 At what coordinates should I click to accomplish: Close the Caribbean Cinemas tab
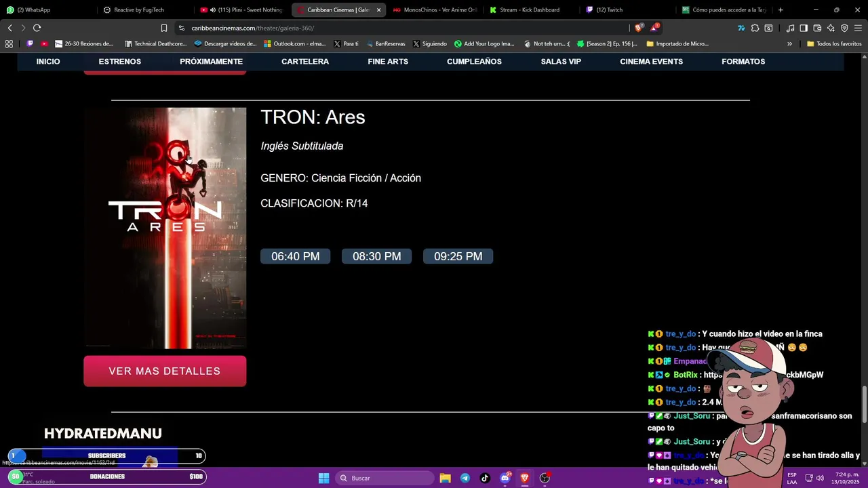[x=378, y=9]
